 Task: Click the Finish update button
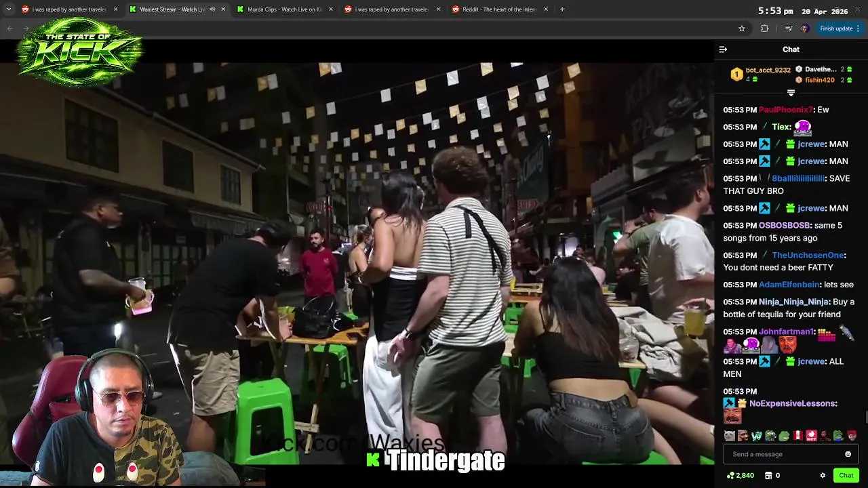click(x=840, y=28)
